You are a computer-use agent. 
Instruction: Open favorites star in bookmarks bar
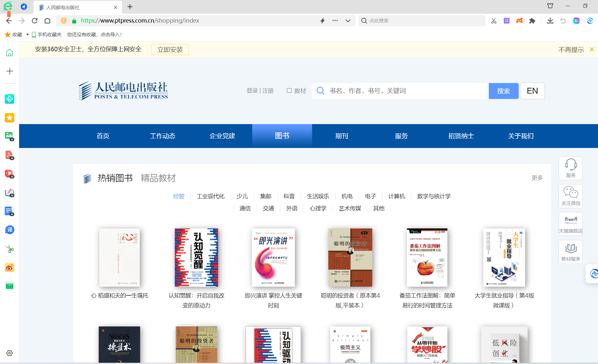8,34
